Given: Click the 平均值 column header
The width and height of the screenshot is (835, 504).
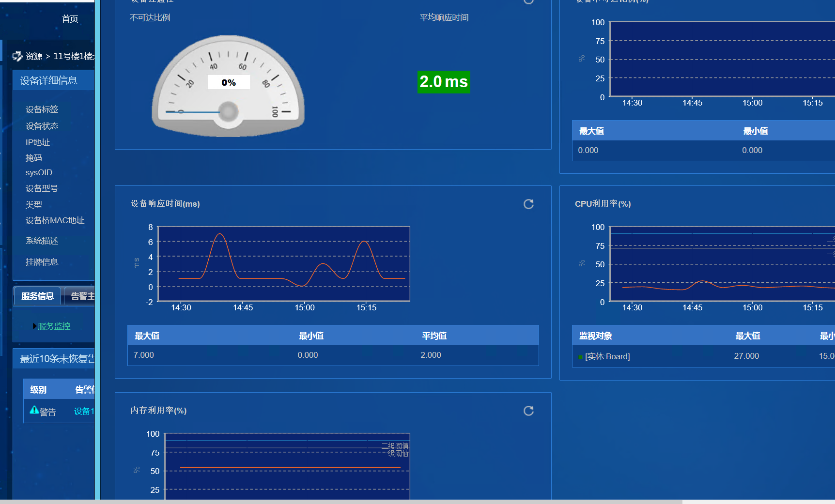Looking at the screenshot, I should pyautogui.click(x=434, y=336).
